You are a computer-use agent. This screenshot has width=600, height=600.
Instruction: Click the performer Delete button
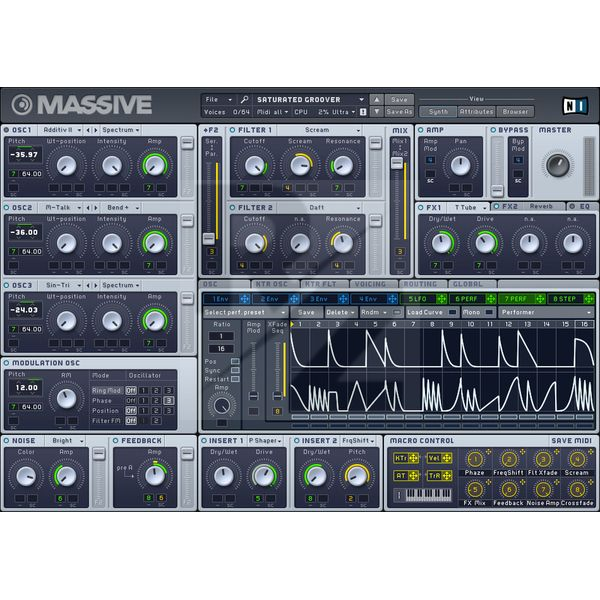tap(340, 312)
